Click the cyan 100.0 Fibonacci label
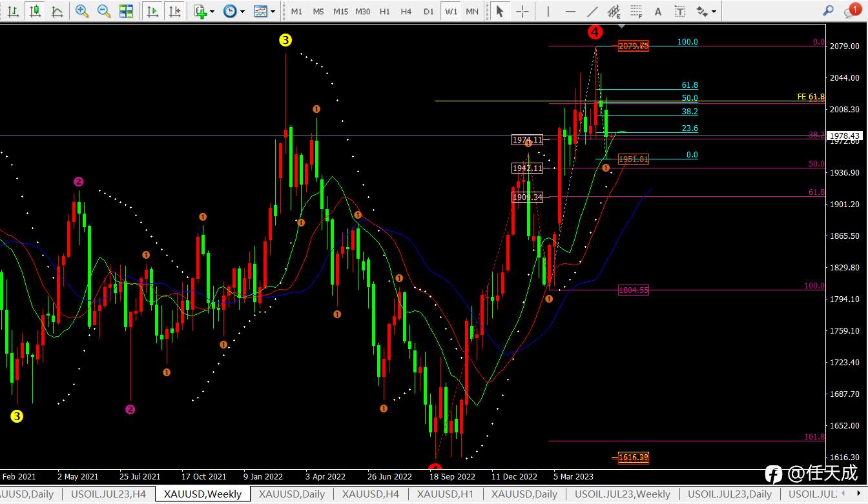 (688, 42)
